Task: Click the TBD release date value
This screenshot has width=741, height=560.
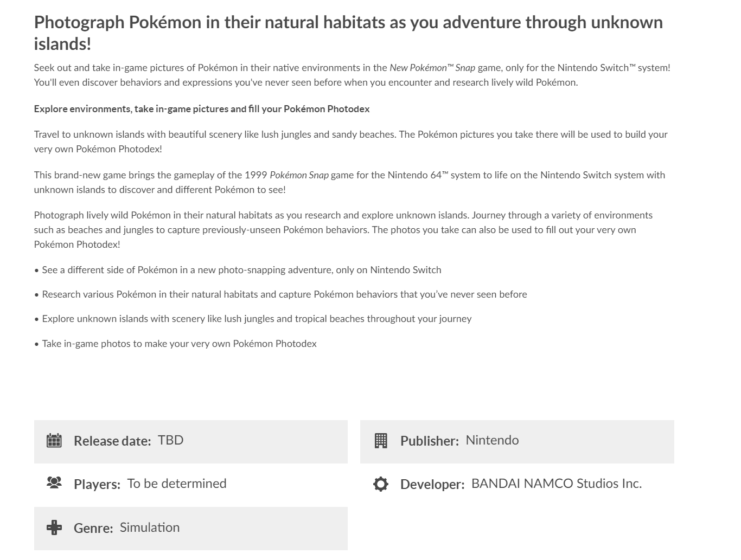Action: 170,440
